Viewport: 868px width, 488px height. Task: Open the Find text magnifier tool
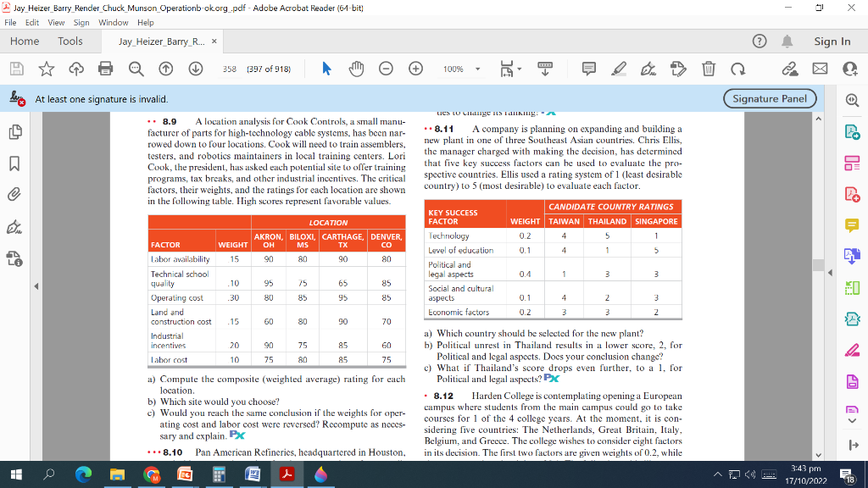[136, 69]
